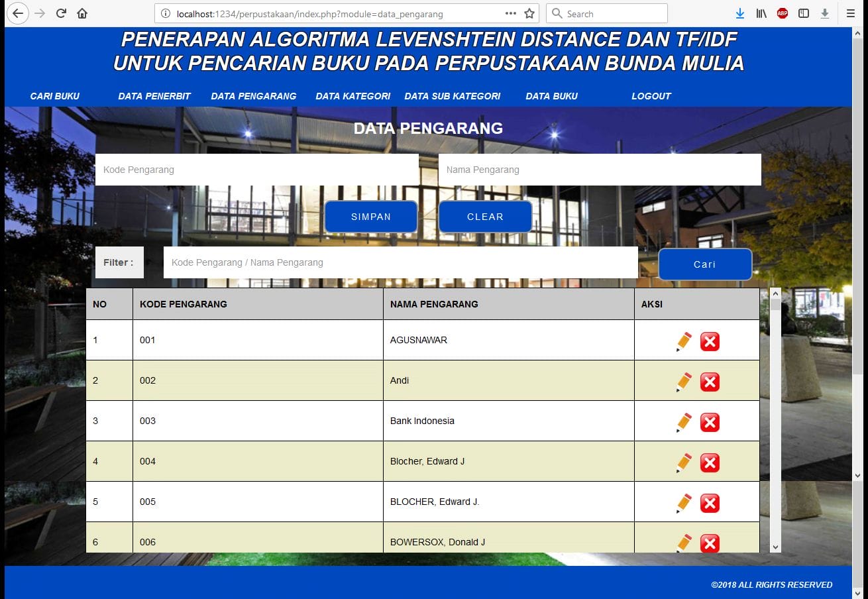Click the CLEAR button

click(x=485, y=217)
